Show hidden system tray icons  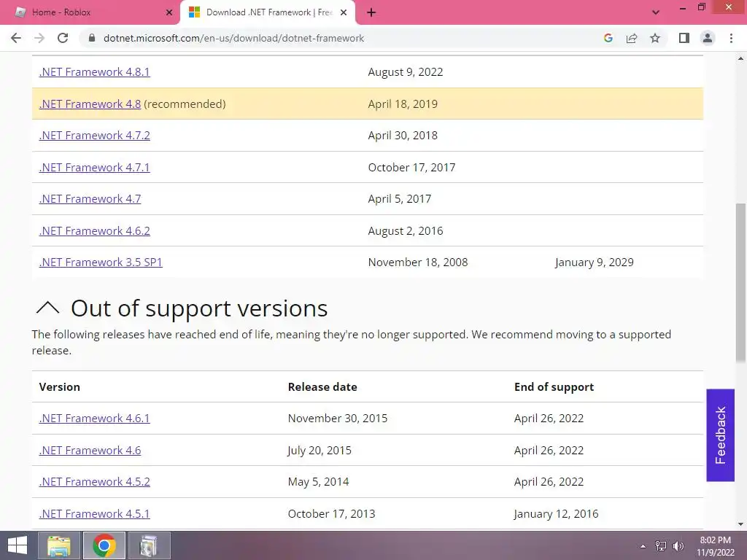[x=643, y=545]
